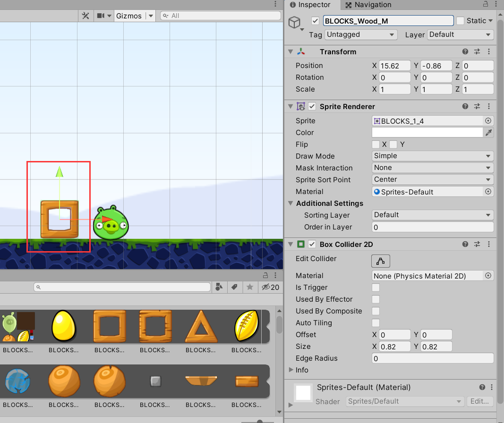Open Transform component help icon
The width and height of the screenshot is (504, 423).
click(x=465, y=52)
